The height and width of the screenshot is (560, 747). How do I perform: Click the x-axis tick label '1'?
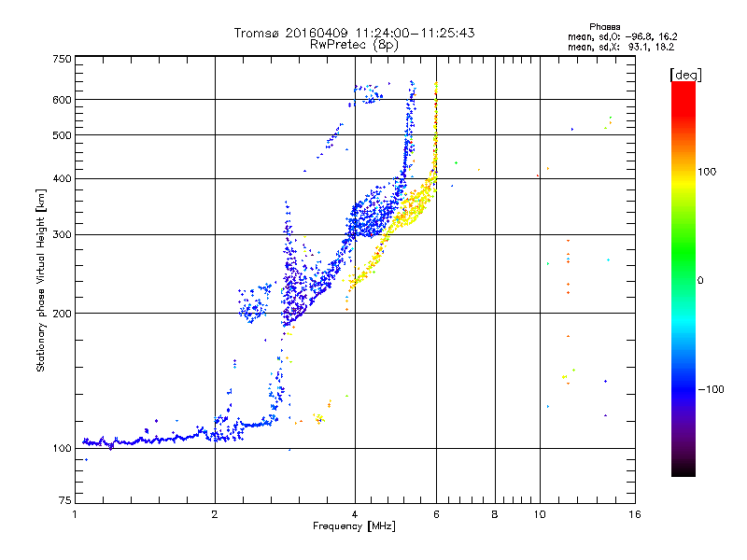coord(75,514)
